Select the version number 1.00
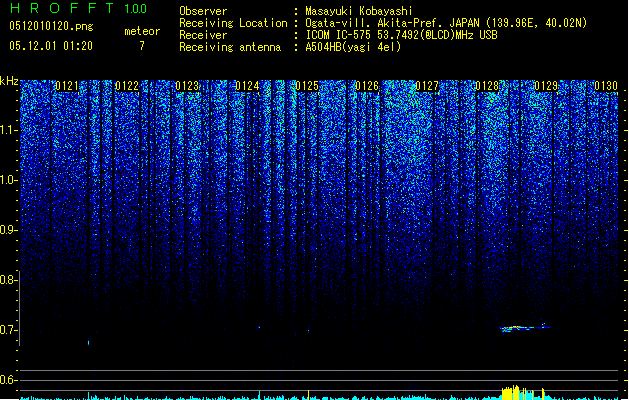The image size is (629, 400). 136,9
